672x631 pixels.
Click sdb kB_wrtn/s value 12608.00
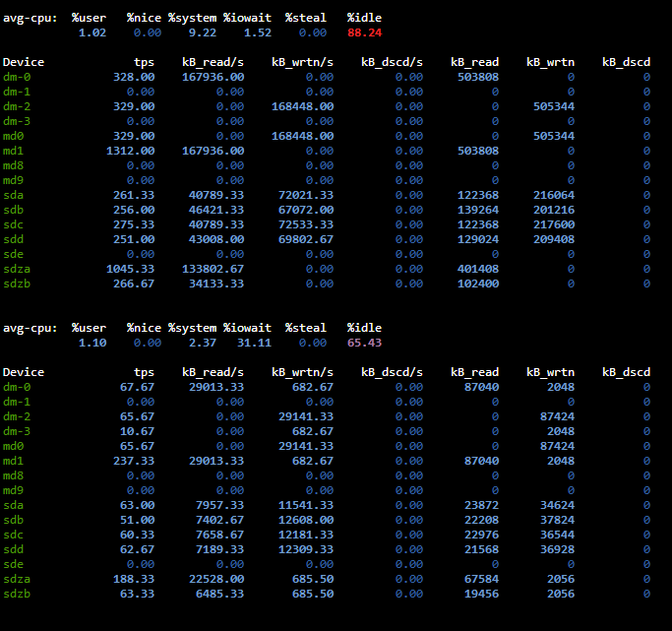306,520
